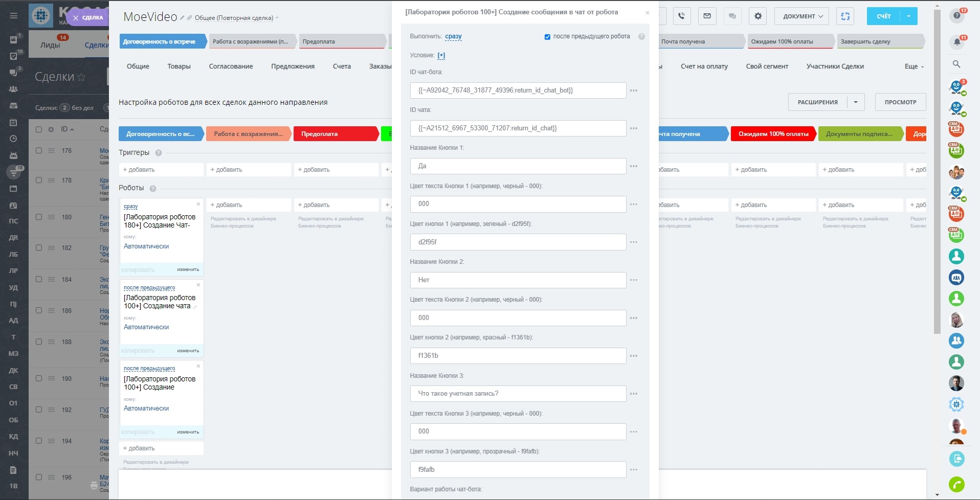980x500 pixels.
Task: Click the envelope email button in deal header
Action: [x=707, y=16]
